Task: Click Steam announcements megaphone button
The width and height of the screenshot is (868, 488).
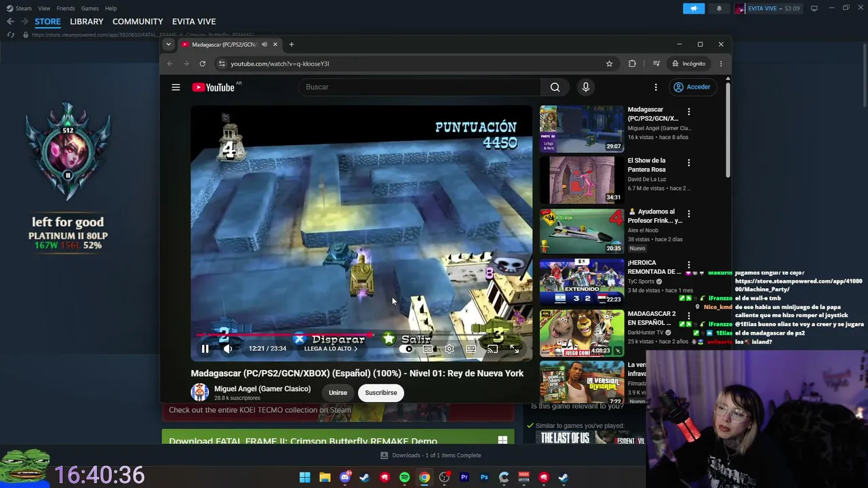Action: coord(694,8)
